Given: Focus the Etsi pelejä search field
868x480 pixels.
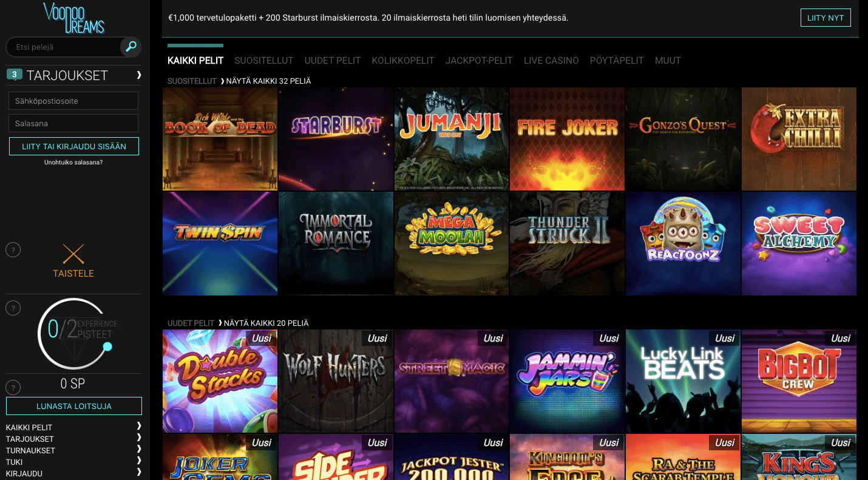Looking at the screenshot, I should point(64,47).
